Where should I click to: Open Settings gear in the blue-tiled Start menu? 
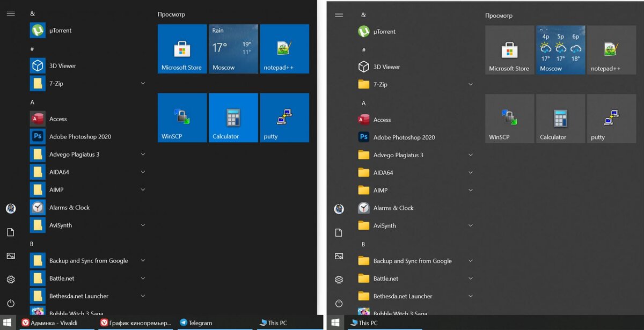pos(11,280)
